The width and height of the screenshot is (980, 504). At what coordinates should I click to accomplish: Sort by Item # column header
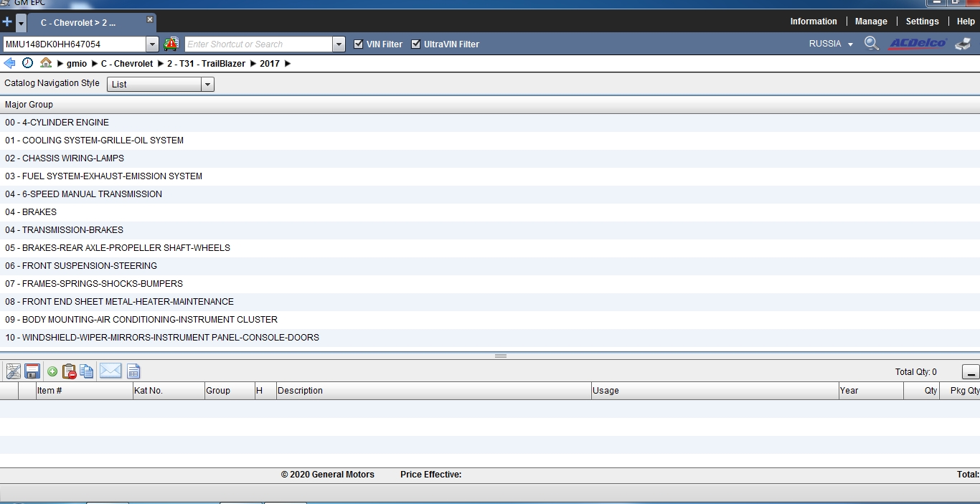tap(84, 391)
